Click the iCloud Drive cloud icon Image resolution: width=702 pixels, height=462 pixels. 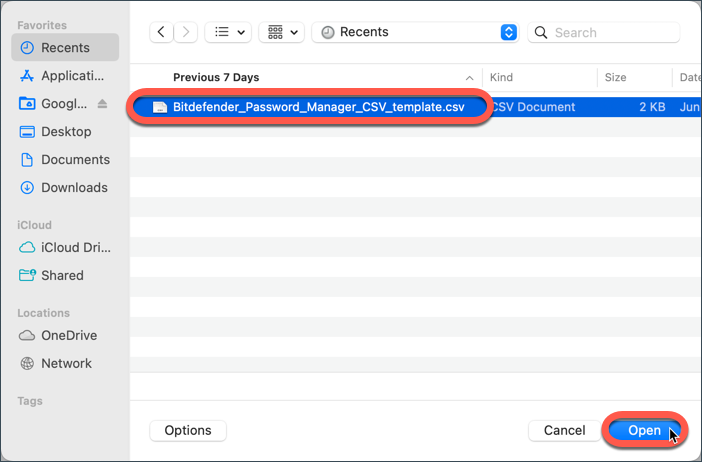[x=27, y=247]
